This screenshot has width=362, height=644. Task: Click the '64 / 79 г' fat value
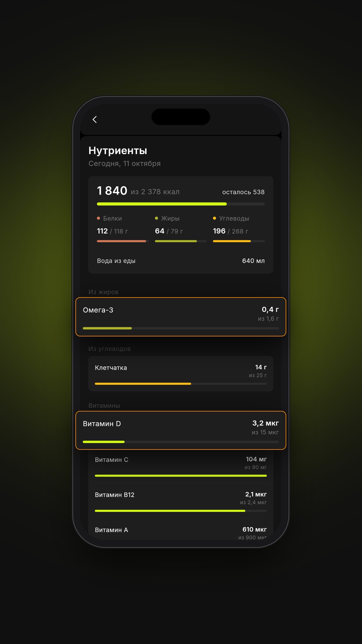[x=169, y=231]
